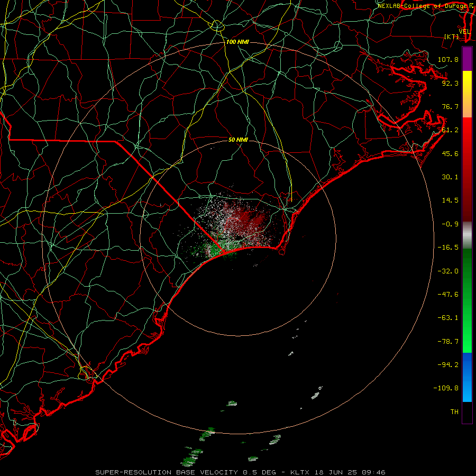Click the 45.6 velocity scale value
Viewport: 476px width, 476px height.
[450, 153]
